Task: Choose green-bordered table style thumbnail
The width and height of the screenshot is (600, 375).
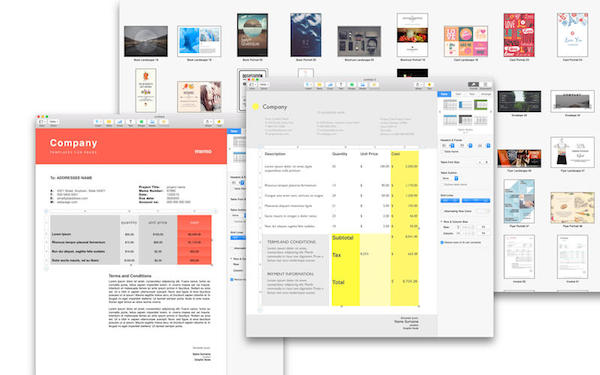Action: point(481,104)
